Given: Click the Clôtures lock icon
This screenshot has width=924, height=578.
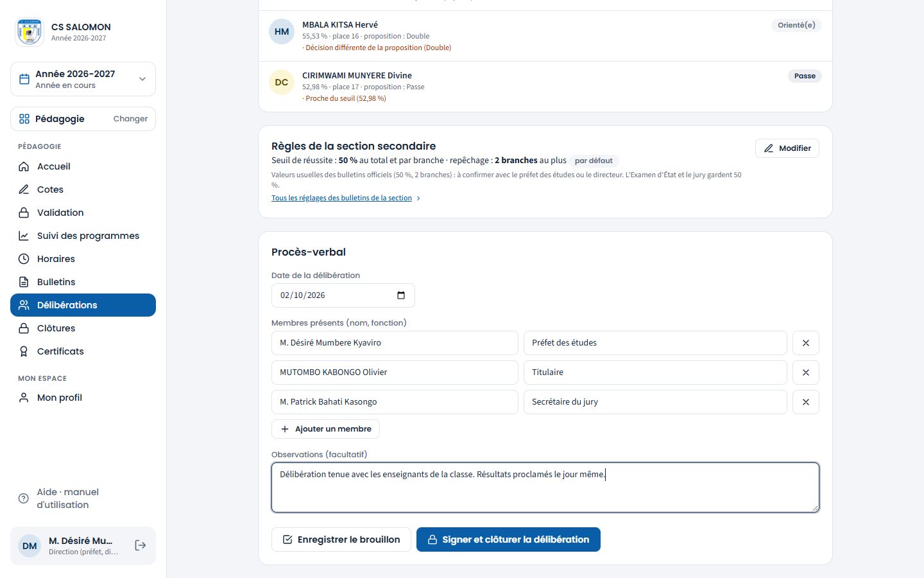Looking at the screenshot, I should click(24, 328).
